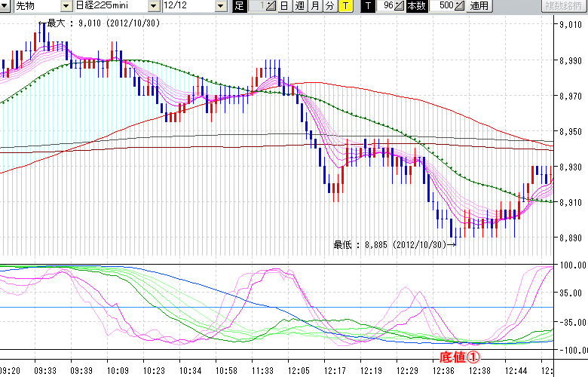Click the black 足 label icon

point(240,6)
